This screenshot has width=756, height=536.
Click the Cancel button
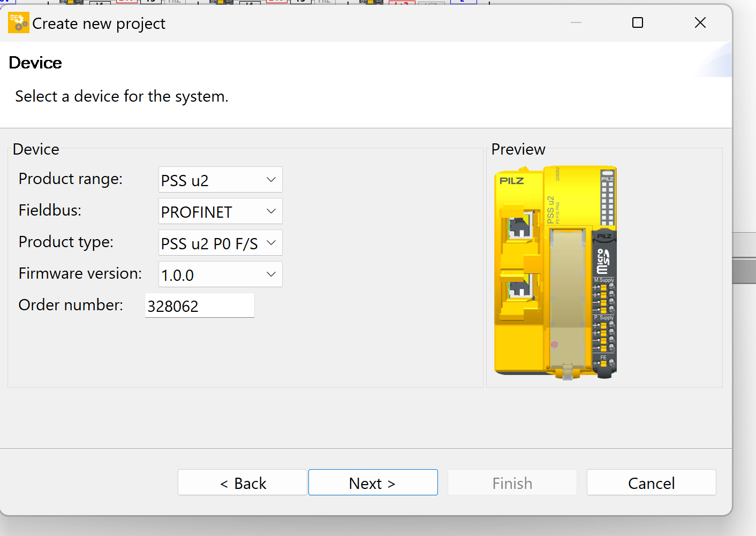pyautogui.click(x=652, y=483)
